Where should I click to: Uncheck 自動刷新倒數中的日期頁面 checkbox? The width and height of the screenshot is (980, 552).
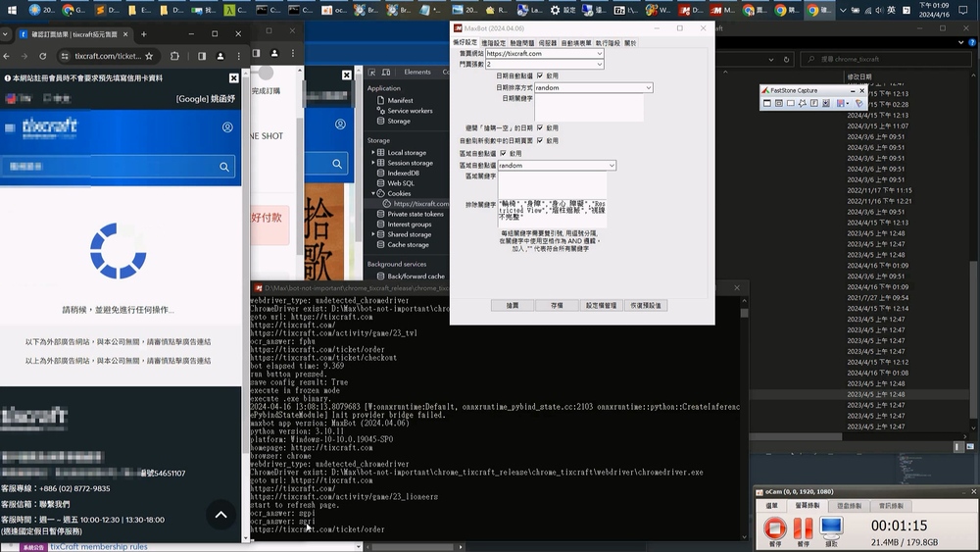point(540,140)
